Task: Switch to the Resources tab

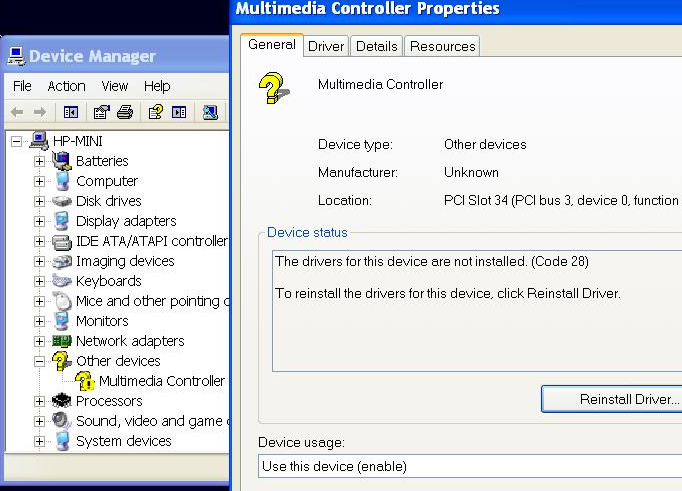Action: 442,46
